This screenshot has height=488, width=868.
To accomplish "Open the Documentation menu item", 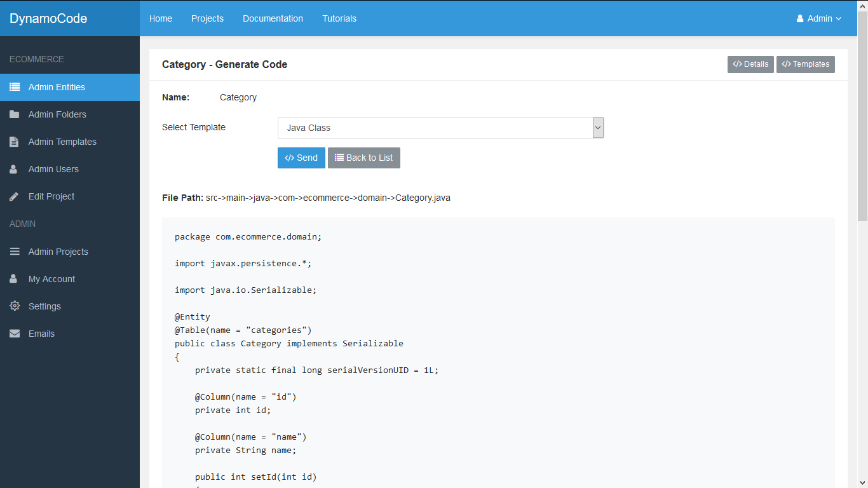I will pos(273,18).
